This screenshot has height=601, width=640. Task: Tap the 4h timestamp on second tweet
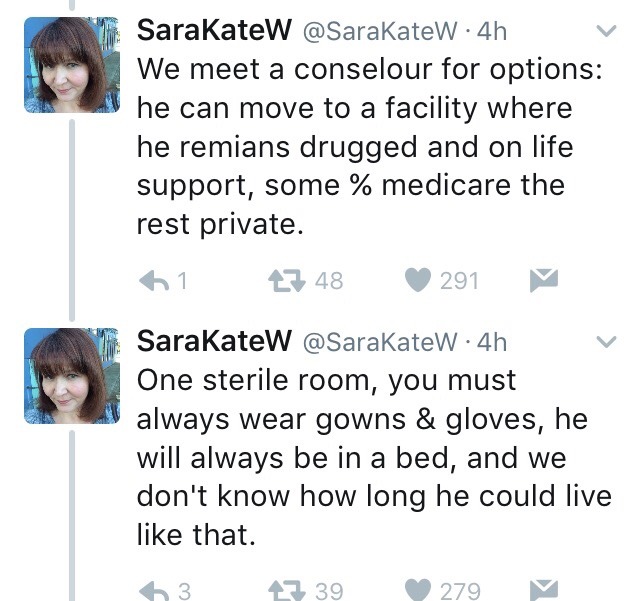pos(492,342)
